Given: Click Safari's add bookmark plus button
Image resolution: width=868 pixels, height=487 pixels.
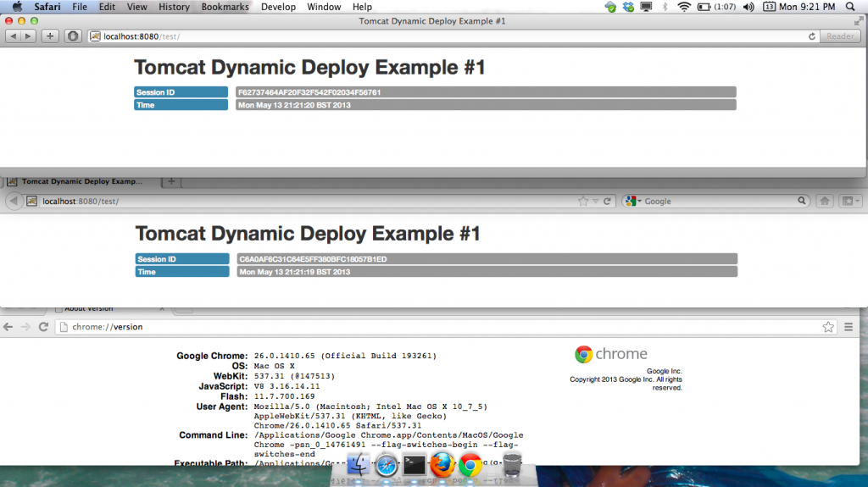Looking at the screenshot, I should 51,36.
